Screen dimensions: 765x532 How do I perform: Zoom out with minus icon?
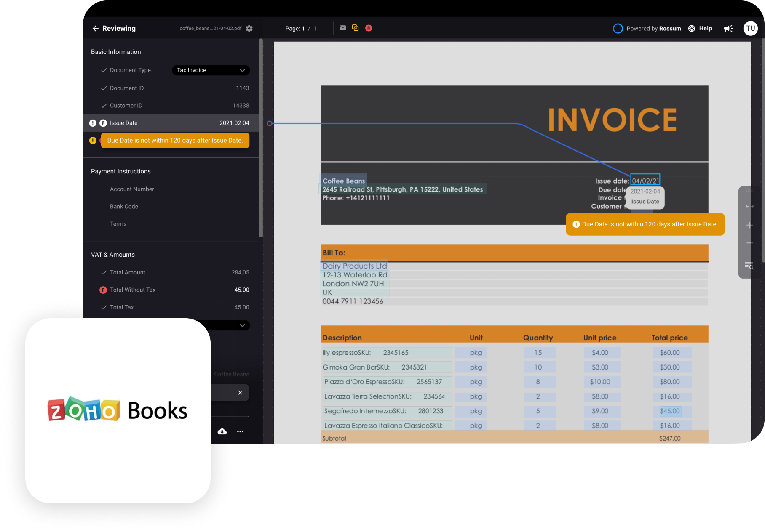(x=750, y=243)
